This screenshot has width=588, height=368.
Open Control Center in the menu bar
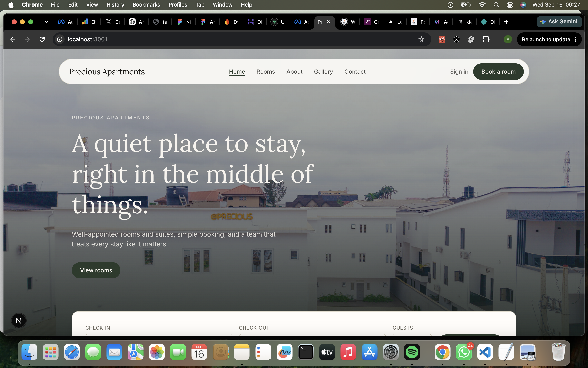(510, 5)
